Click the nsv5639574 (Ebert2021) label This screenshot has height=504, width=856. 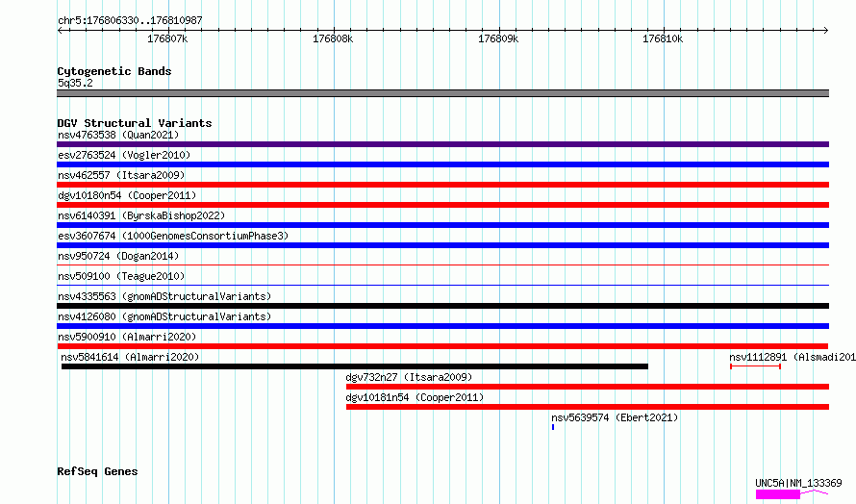(x=615, y=417)
